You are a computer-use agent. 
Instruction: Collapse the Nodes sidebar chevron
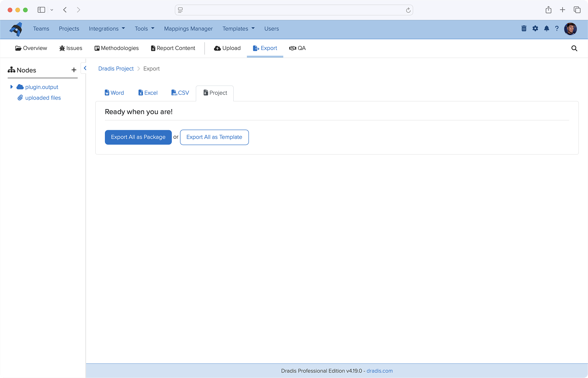coord(85,68)
